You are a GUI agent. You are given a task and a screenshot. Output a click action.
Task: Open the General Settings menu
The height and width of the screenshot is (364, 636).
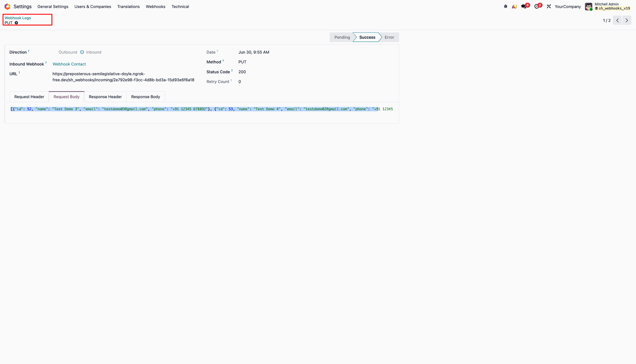tap(53, 7)
